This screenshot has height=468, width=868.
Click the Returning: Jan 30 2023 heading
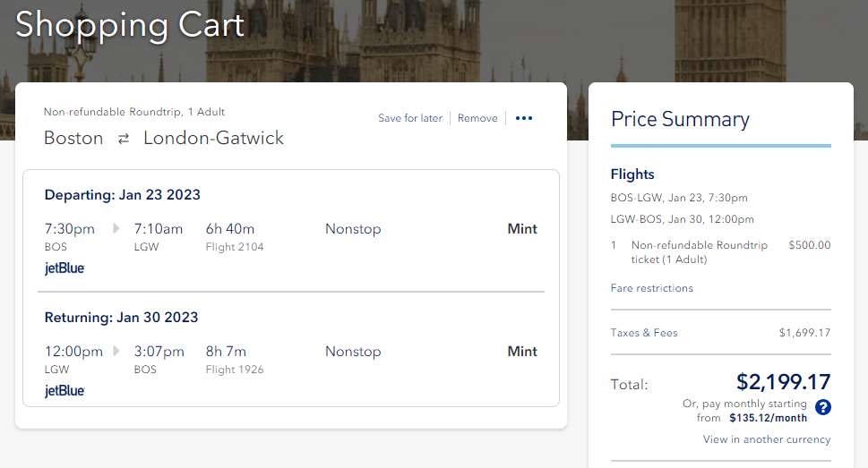(x=122, y=318)
